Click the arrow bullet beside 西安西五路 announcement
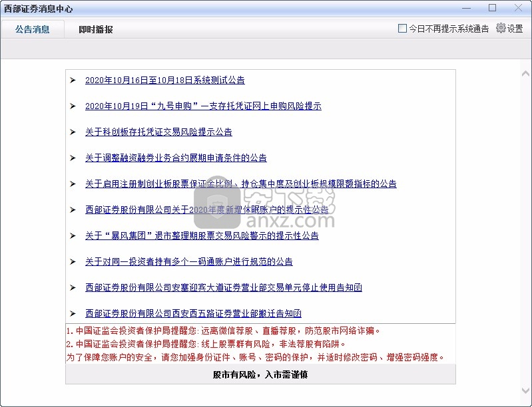This screenshot has height=407, width=532. coord(73,313)
